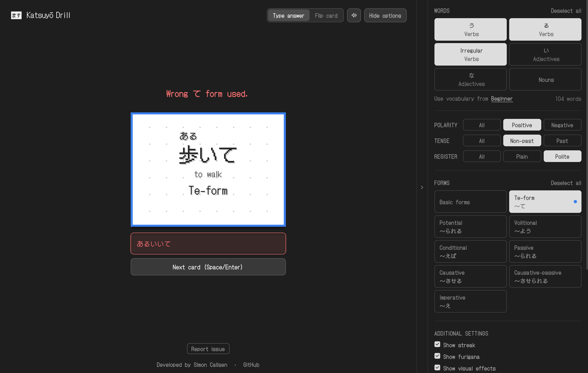Image resolution: width=588 pixels, height=373 pixels.
Task: Set Polarity to Positive
Action: pos(522,125)
